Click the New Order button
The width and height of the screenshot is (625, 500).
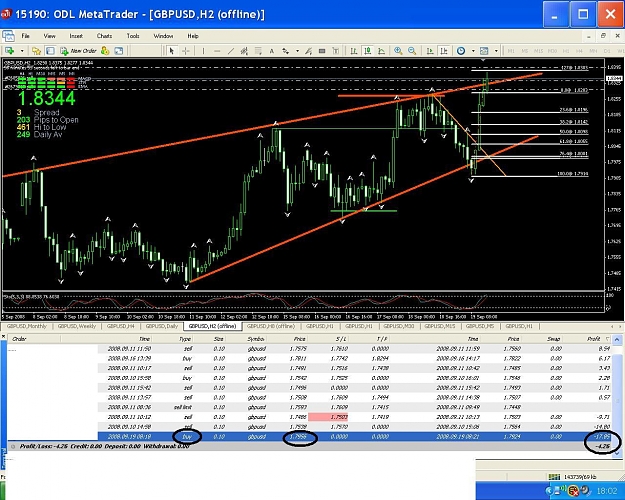(78, 51)
